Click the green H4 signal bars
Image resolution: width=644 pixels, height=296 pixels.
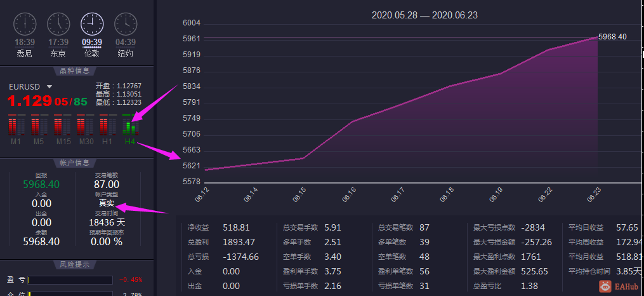point(130,125)
